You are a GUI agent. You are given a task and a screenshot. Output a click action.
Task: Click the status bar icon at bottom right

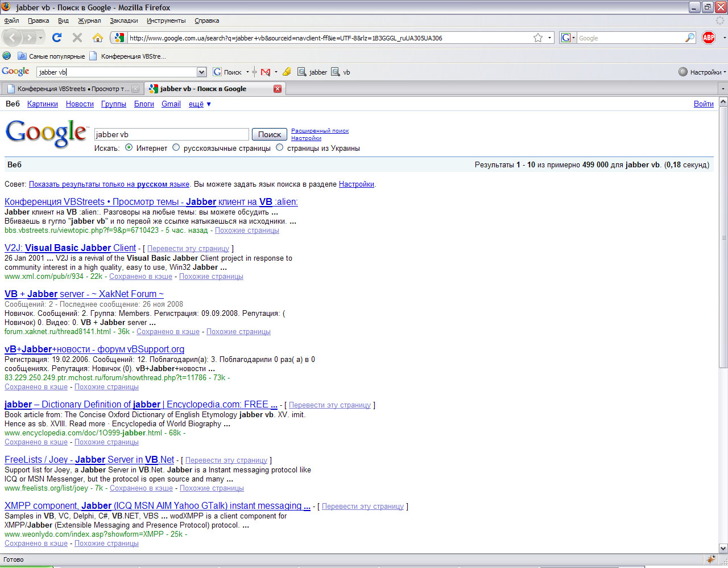tap(710, 559)
